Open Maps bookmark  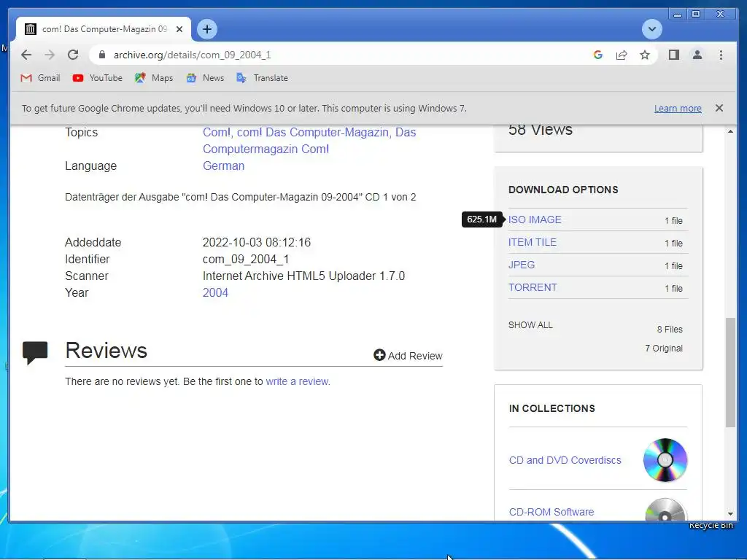click(x=154, y=77)
